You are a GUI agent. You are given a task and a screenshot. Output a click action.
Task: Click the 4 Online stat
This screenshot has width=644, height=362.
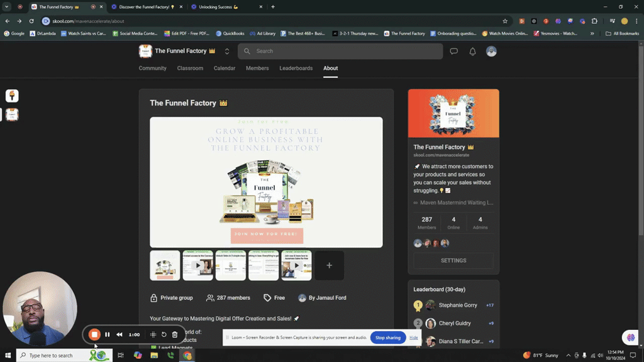[x=453, y=223]
